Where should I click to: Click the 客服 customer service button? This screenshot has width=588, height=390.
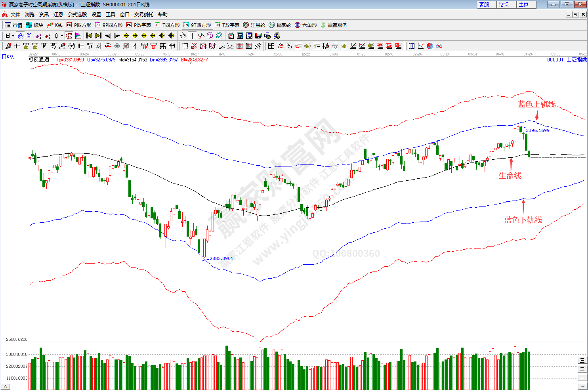point(484,4)
